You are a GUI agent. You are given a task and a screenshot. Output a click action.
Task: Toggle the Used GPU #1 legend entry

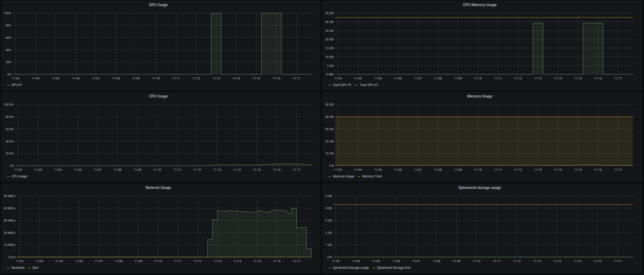[x=342, y=85]
